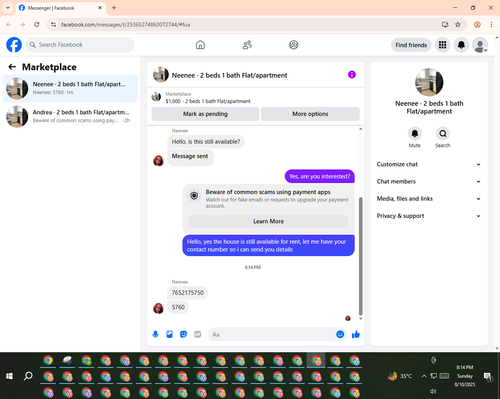Click More options button

310,114
